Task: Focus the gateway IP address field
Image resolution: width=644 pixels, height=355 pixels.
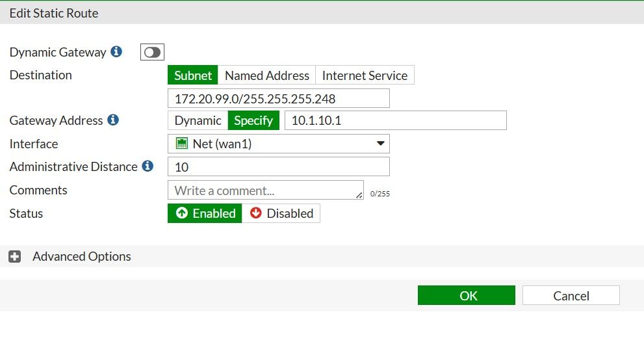Action: (x=395, y=120)
